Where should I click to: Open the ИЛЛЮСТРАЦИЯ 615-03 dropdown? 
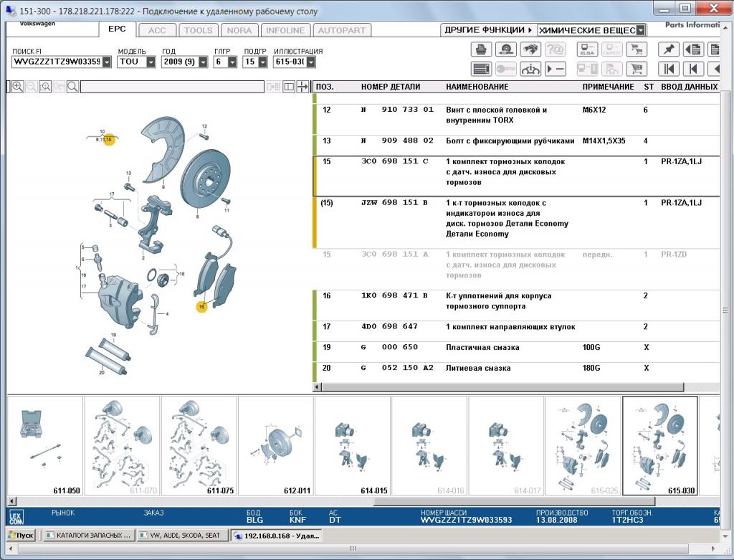(x=311, y=62)
